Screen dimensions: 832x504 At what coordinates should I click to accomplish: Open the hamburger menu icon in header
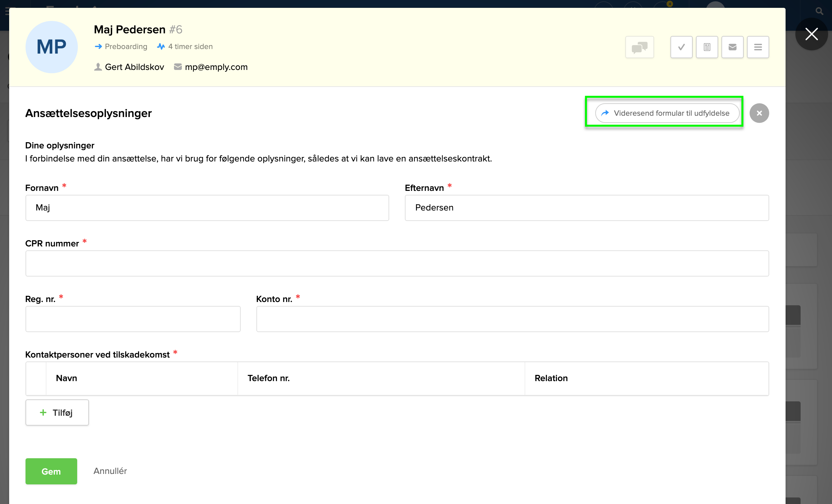pos(758,47)
